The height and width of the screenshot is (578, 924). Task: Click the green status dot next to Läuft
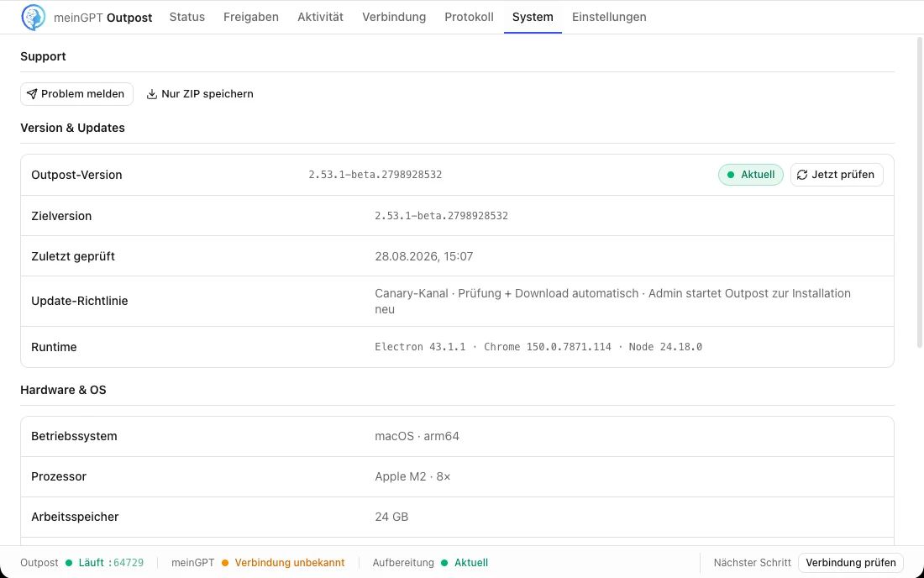pos(69,563)
